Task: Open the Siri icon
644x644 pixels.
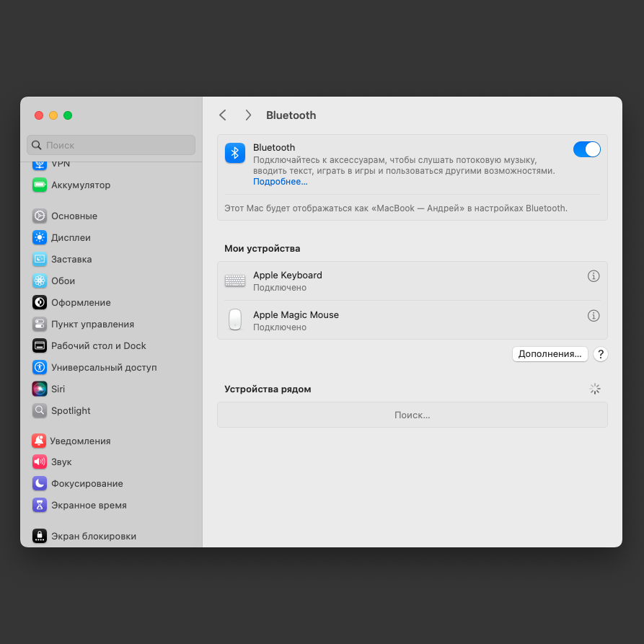Action: (40, 389)
